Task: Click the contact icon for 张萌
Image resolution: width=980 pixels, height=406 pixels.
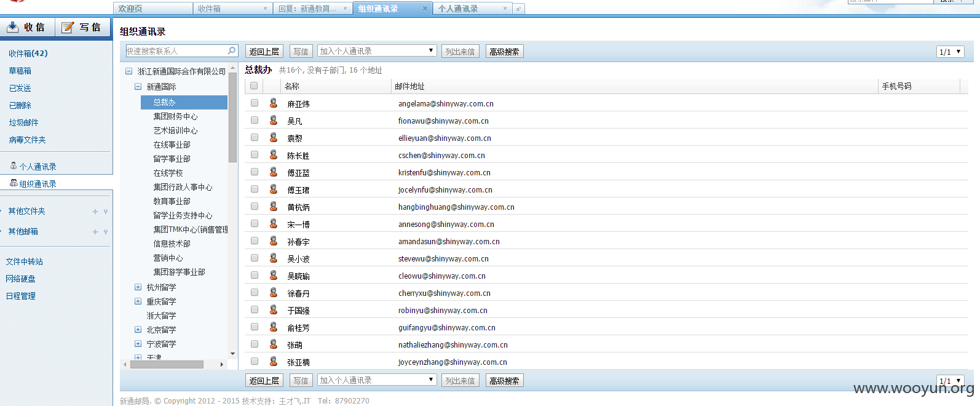Action: tap(274, 344)
